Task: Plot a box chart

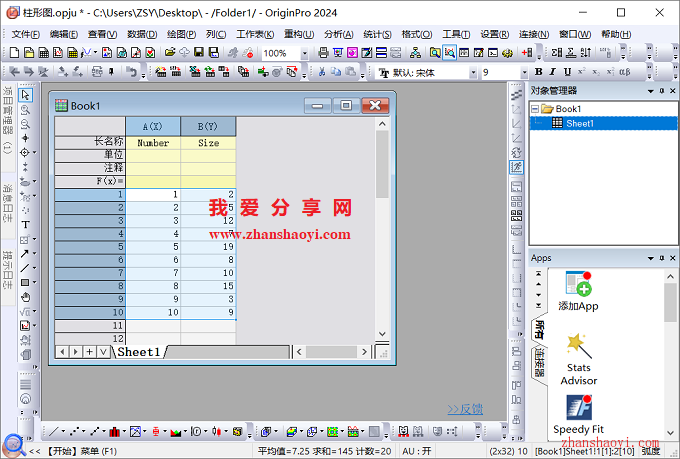Action: 155,431
